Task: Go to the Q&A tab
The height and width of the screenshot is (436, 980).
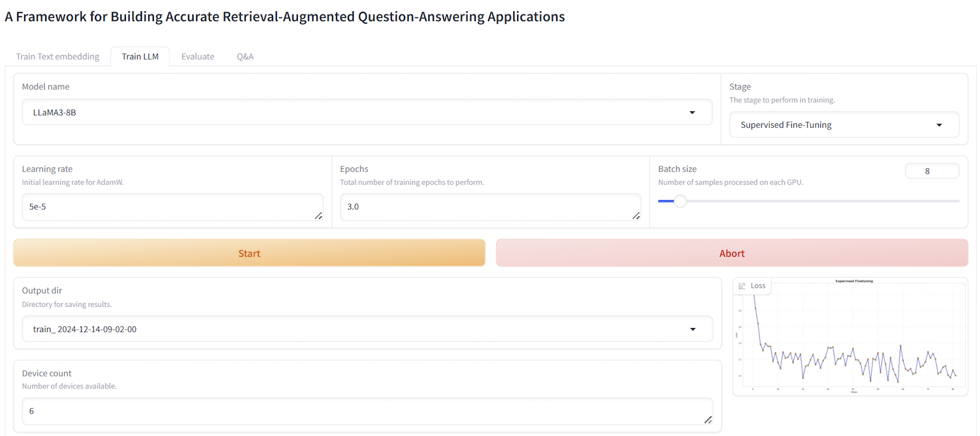Action: (x=245, y=56)
